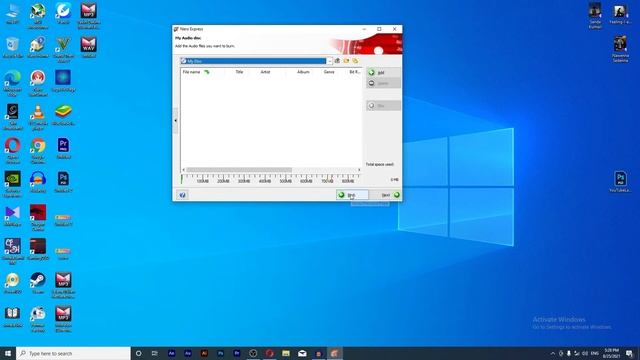This screenshot has height=360, width=640.
Task: Click the new folder icon beside My Disc
Action: [346, 61]
